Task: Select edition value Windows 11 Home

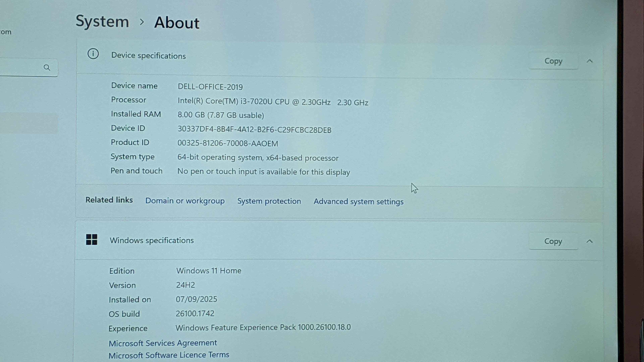Action: [x=209, y=270]
